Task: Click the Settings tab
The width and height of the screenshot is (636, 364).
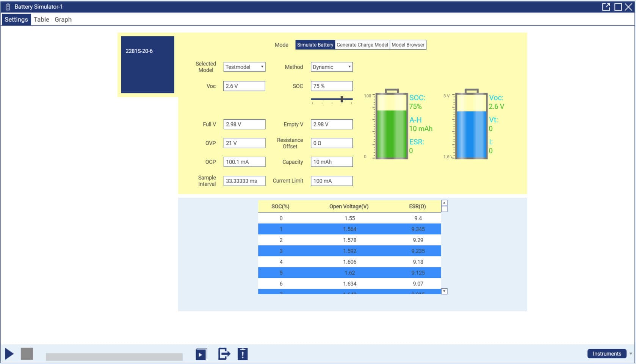Action: (x=16, y=19)
